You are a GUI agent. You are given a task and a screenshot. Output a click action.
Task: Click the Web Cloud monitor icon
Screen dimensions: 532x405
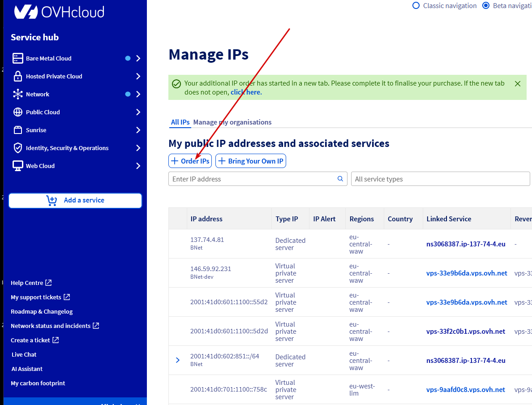click(17, 166)
